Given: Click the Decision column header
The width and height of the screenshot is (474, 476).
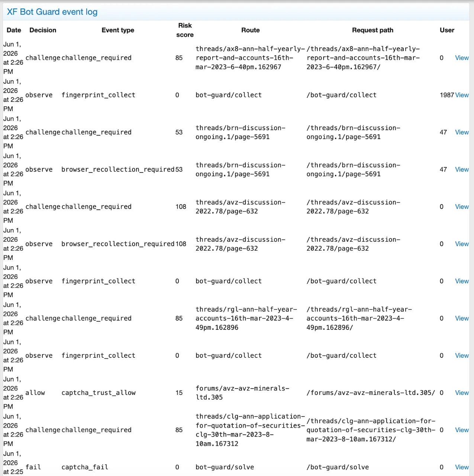Looking at the screenshot, I should [x=43, y=30].
